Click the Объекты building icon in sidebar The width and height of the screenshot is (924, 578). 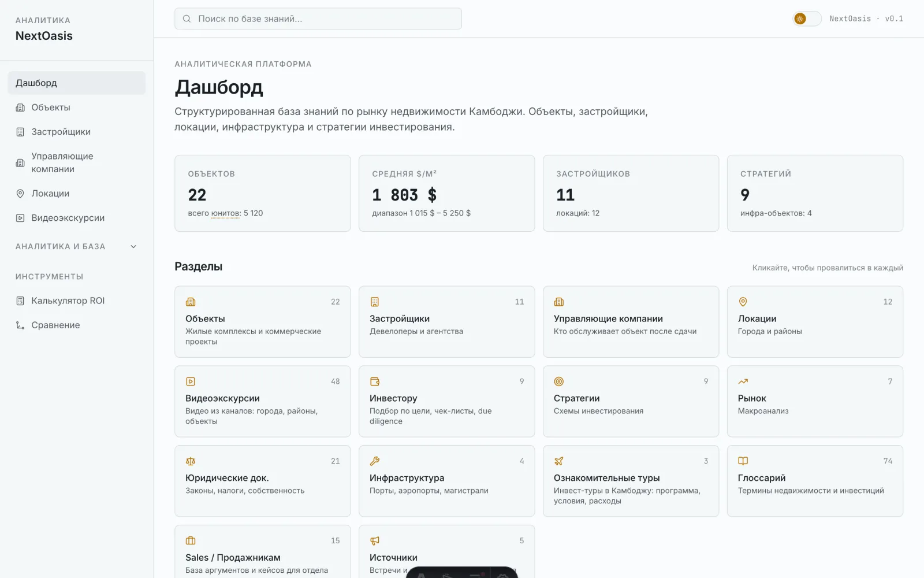tap(20, 108)
